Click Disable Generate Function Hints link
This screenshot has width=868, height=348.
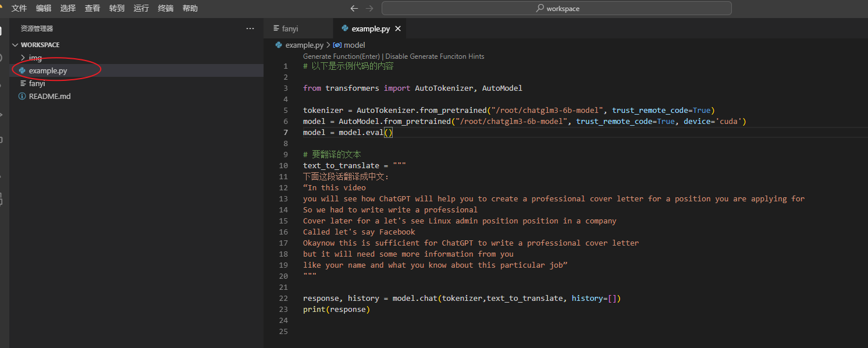pyautogui.click(x=435, y=56)
